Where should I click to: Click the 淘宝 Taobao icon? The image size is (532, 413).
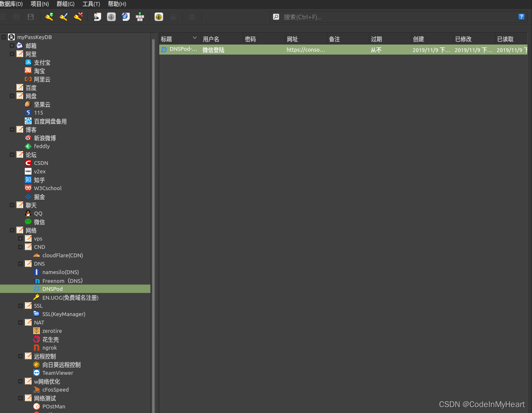(x=28, y=71)
